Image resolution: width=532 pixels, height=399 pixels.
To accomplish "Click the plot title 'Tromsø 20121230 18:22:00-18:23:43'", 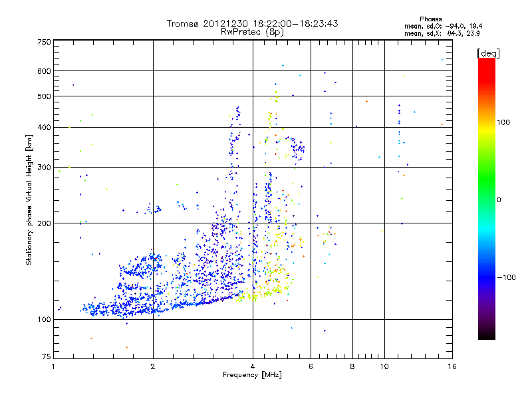I will (252, 23).
